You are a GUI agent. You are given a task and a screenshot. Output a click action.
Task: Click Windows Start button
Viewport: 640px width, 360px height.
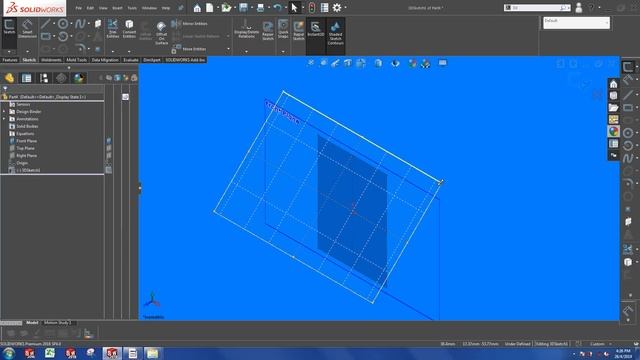tap(9, 353)
